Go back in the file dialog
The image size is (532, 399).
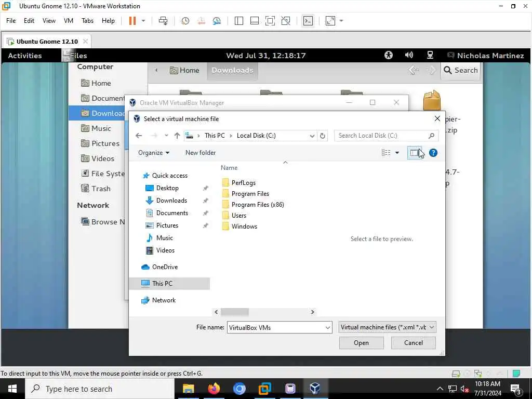coord(139,136)
